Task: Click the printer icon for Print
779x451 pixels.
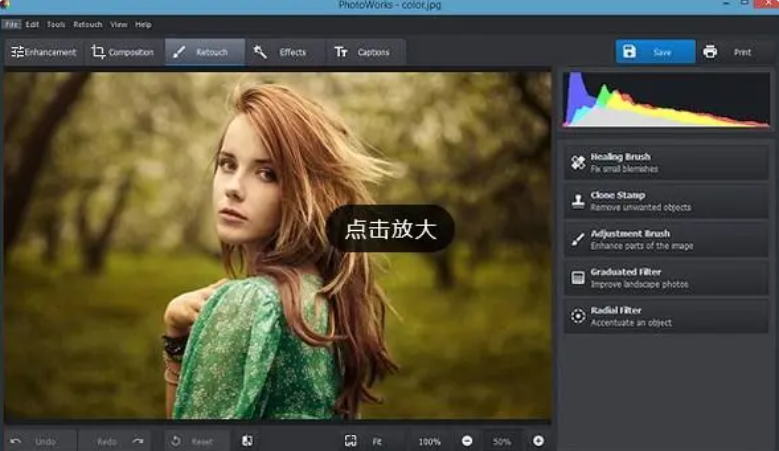Action: click(x=710, y=52)
